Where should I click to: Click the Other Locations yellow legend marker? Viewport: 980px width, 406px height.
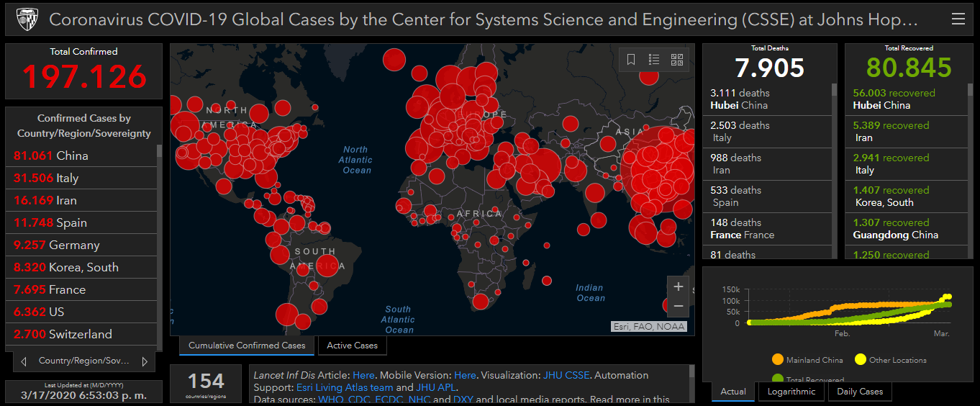pyautogui.click(x=860, y=360)
